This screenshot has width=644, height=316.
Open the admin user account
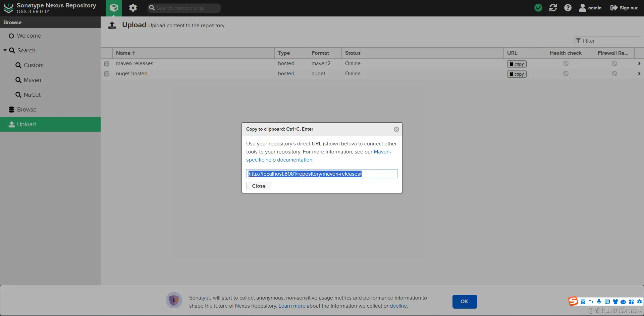(x=590, y=8)
